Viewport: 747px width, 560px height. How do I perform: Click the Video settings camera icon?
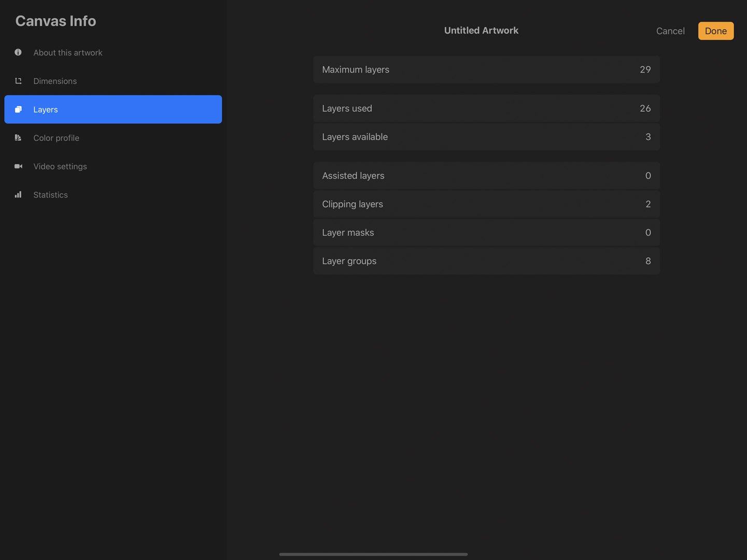[x=18, y=166]
